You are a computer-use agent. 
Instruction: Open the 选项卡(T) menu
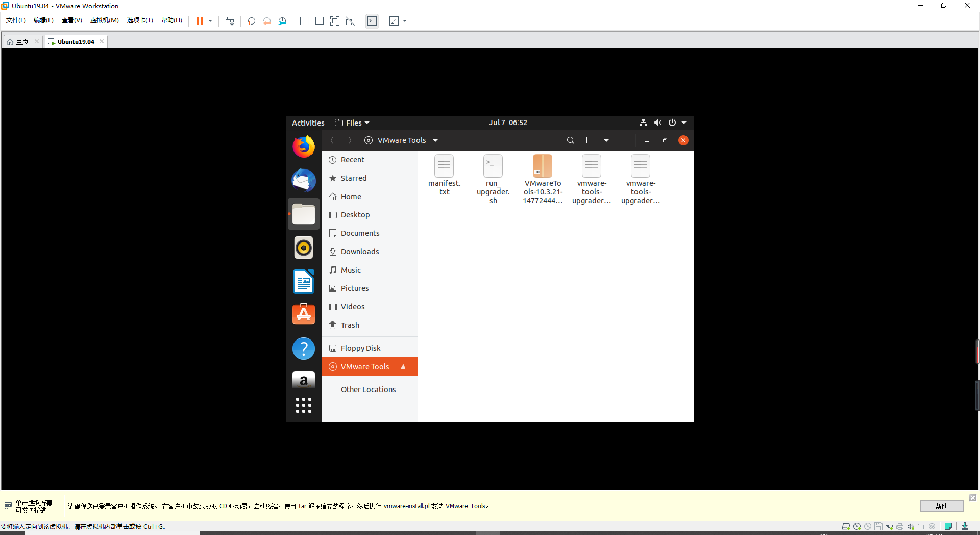click(140, 20)
